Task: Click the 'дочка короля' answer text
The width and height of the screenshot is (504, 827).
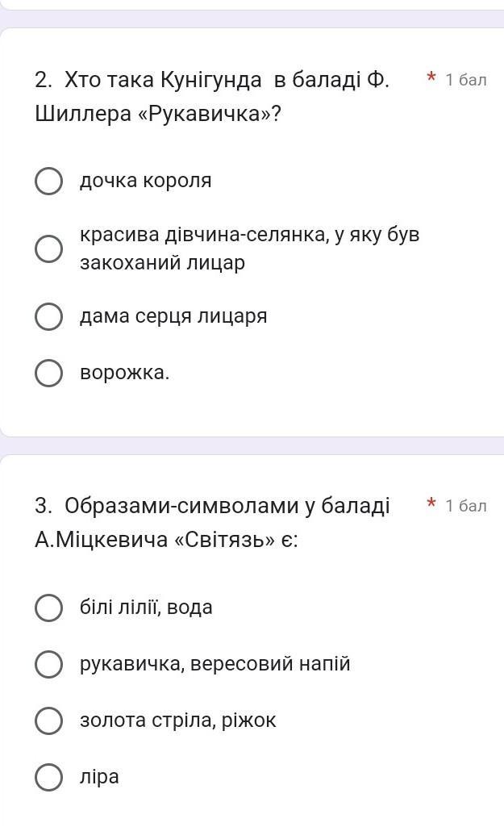Action: [x=145, y=181]
